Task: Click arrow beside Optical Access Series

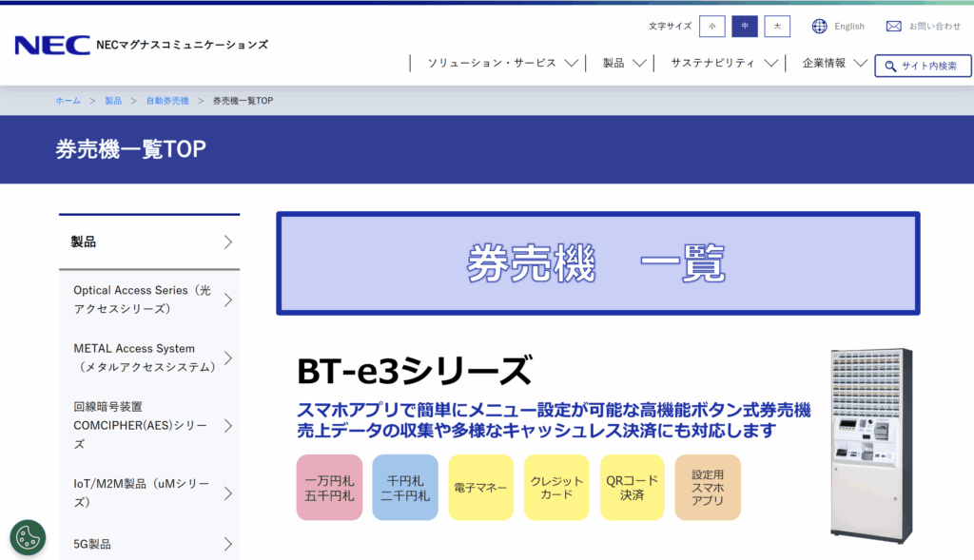Action: (228, 299)
